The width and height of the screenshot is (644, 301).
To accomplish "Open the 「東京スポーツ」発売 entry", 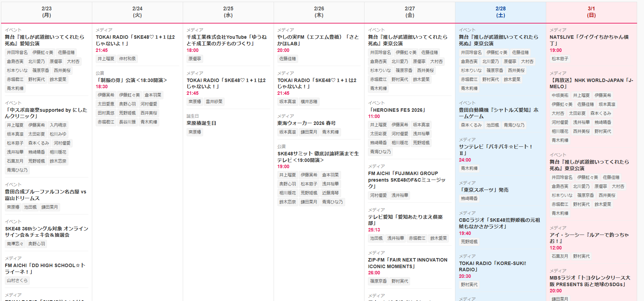I will tap(483, 190).
